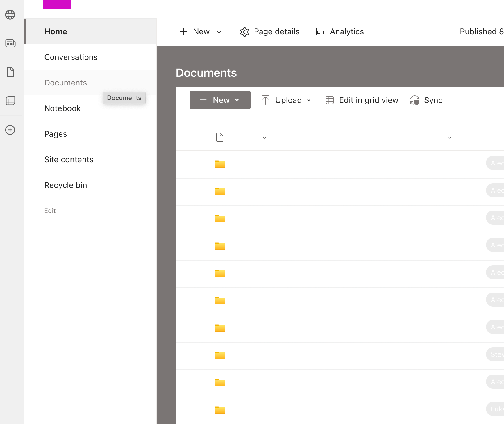The image size is (504, 424).
Task: Click the Create plus-circle icon
Action: pyautogui.click(x=10, y=130)
